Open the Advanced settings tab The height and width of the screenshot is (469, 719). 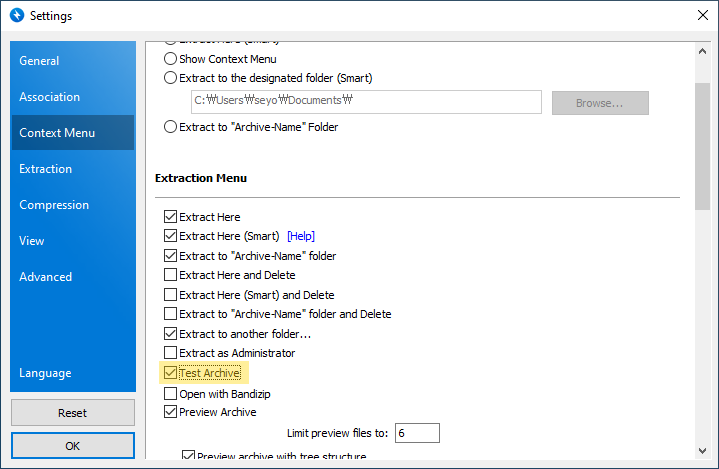(46, 277)
